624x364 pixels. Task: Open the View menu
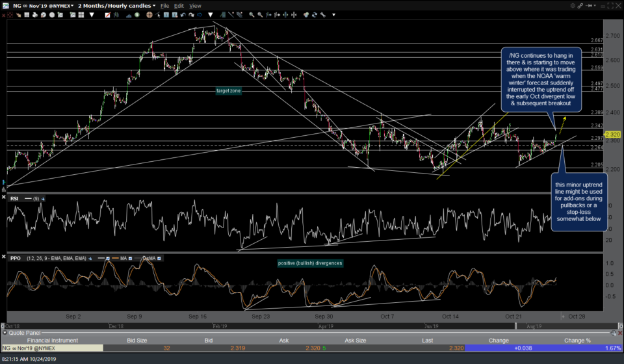pos(195,5)
